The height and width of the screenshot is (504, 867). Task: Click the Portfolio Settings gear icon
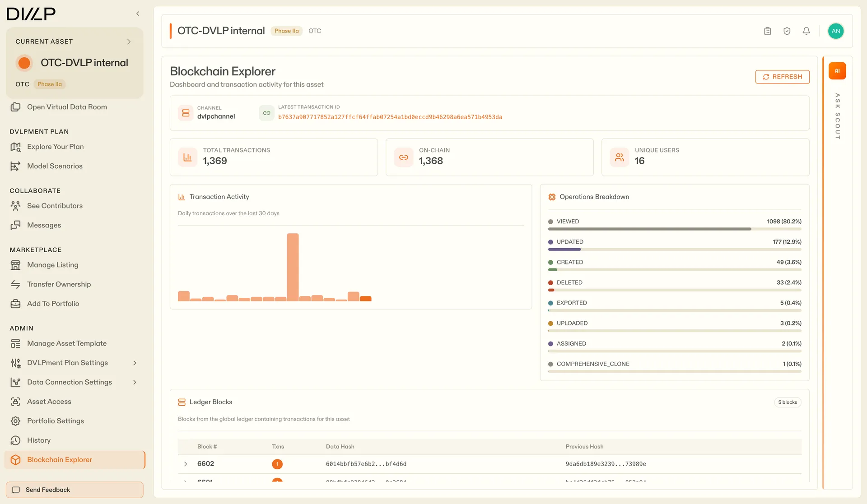(16, 421)
